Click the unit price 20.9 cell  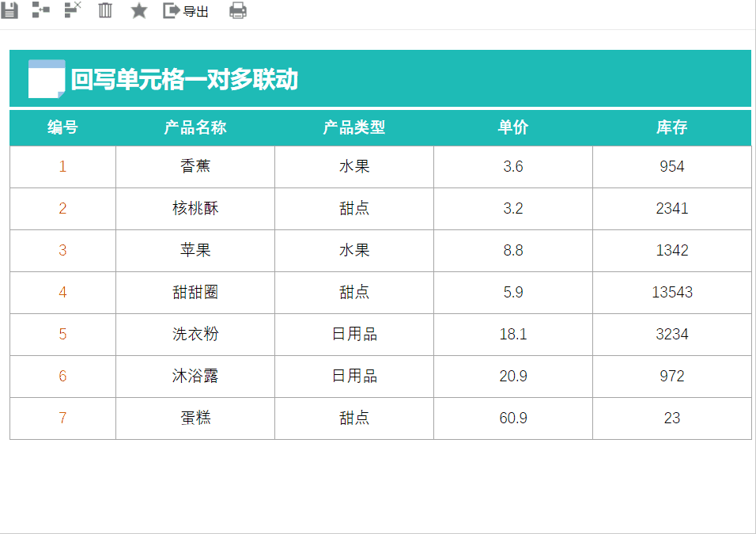pyautogui.click(x=513, y=377)
